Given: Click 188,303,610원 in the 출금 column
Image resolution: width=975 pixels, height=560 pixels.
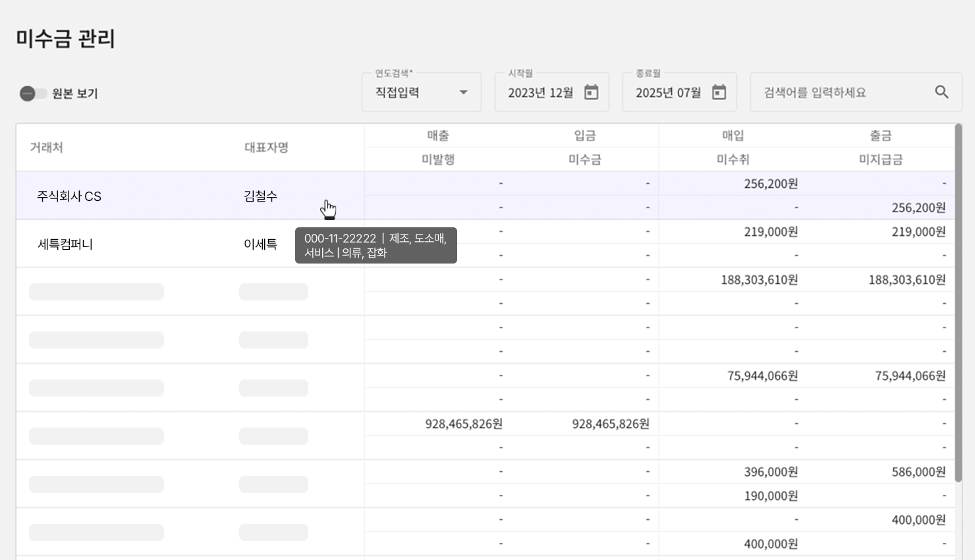Looking at the screenshot, I should (x=907, y=280).
